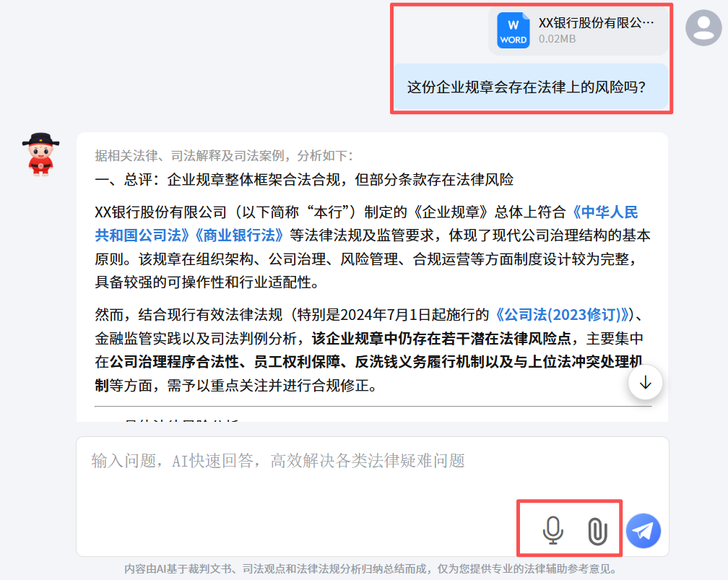Click the grey intro line 据相关法律、司法解释及司法案例
Screen dimensions: 728x580
pyautogui.click(x=224, y=155)
